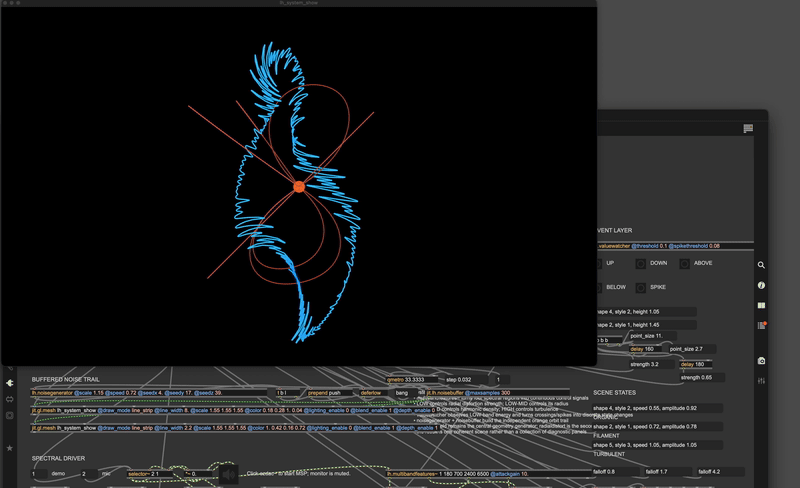The height and width of the screenshot is (488, 800).
Task: Click the 'falloff 0.8' message box
Action: (615, 472)
